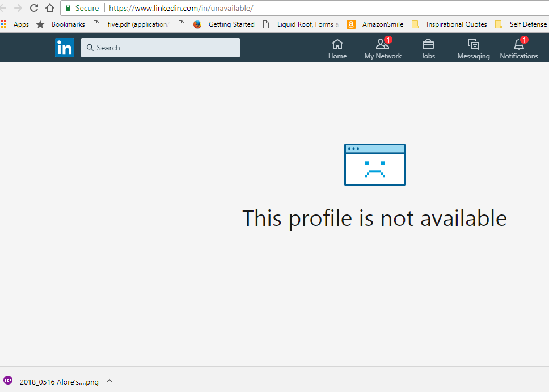Open the Liquid Roof, Forms bookmark
The image size is (549, 392).
(x=301, y=24)
